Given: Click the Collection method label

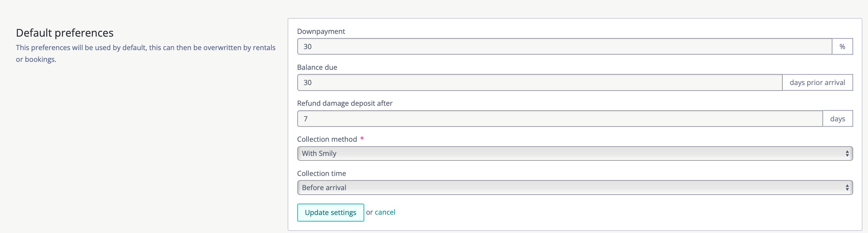Looking at the screenshot, I should pyautogui.click(x=327, y=139).
